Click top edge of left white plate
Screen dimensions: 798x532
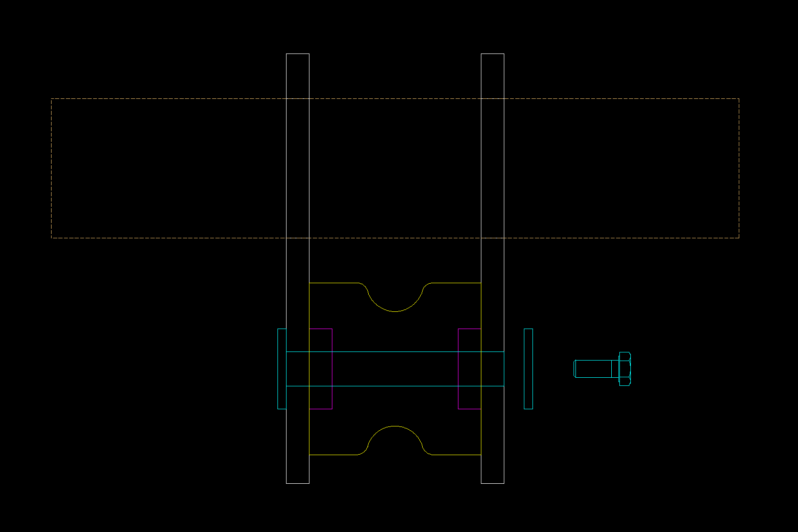pyautogui.click(x=298, y=54)
